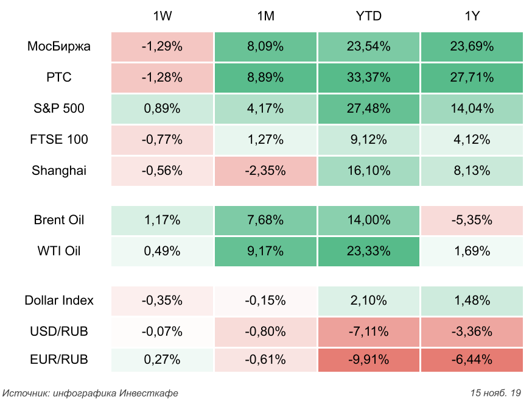The height and width of the screenshot is (401, 532).
Task: Click the red -9,91% cell
Action: (x=369, y=360)
